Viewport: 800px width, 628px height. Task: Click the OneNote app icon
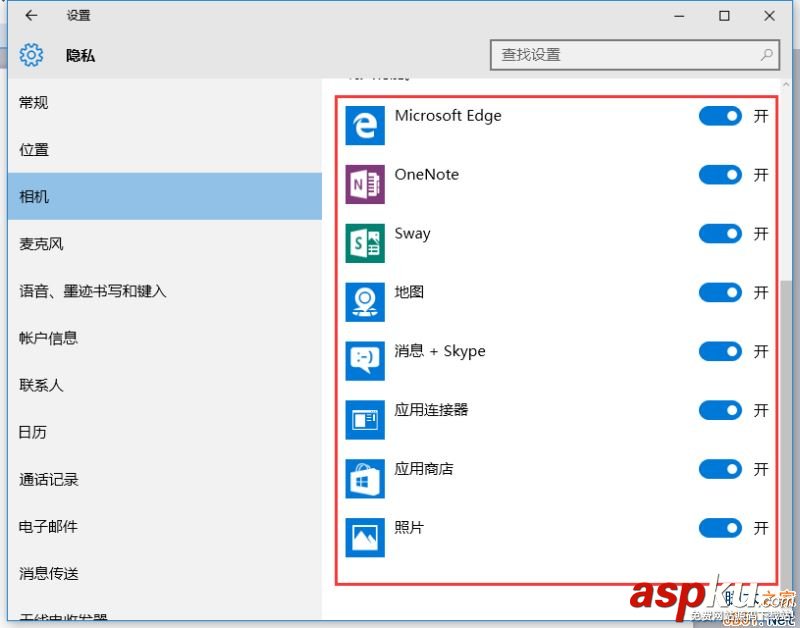click(365, 184)
